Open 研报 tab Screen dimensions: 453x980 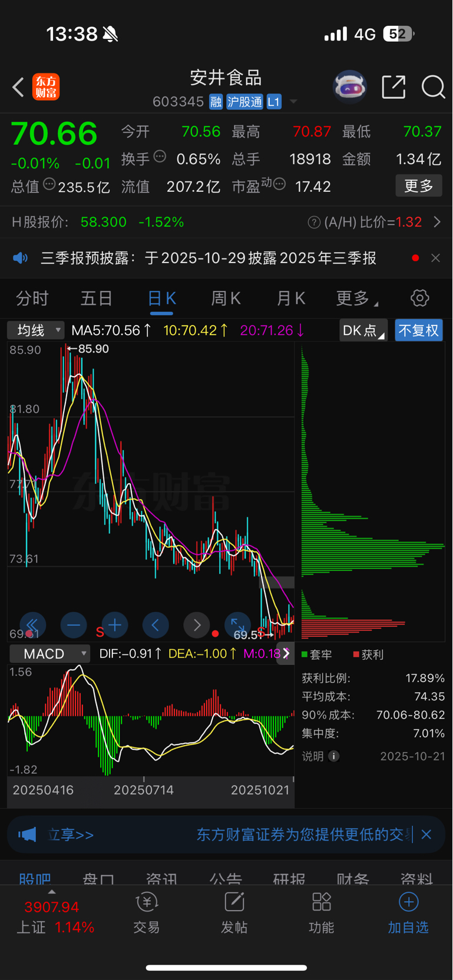289,878
